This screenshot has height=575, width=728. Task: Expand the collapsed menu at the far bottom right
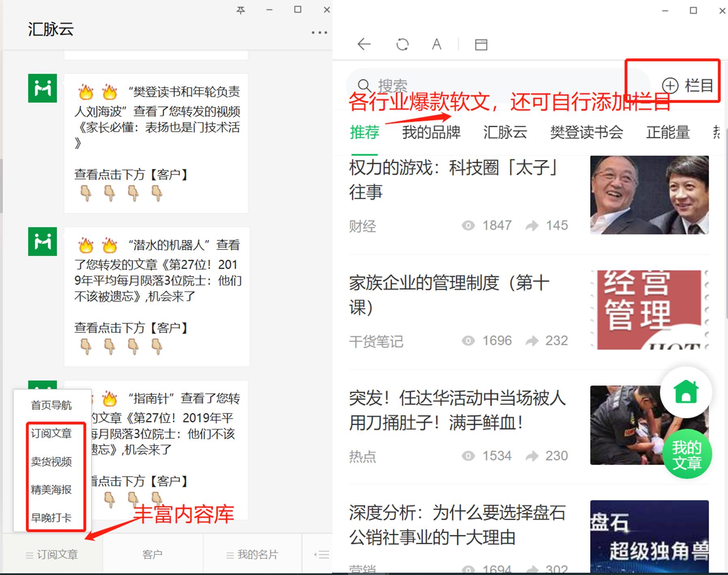click(x=323, y=555)
